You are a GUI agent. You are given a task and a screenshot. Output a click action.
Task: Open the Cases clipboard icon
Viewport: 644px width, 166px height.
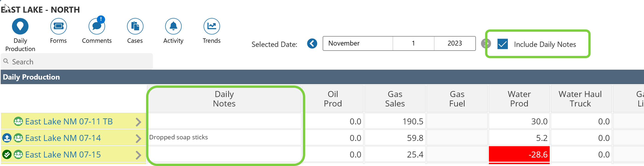coord(135,26)
